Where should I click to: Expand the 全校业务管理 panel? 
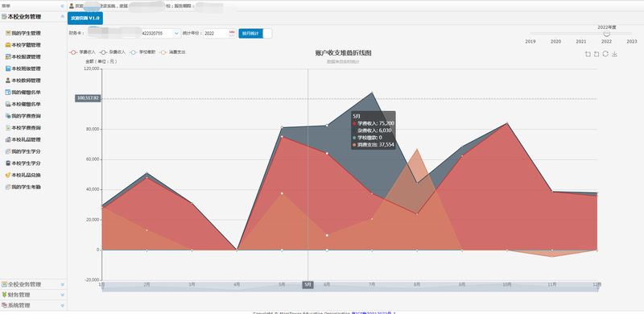33,284
